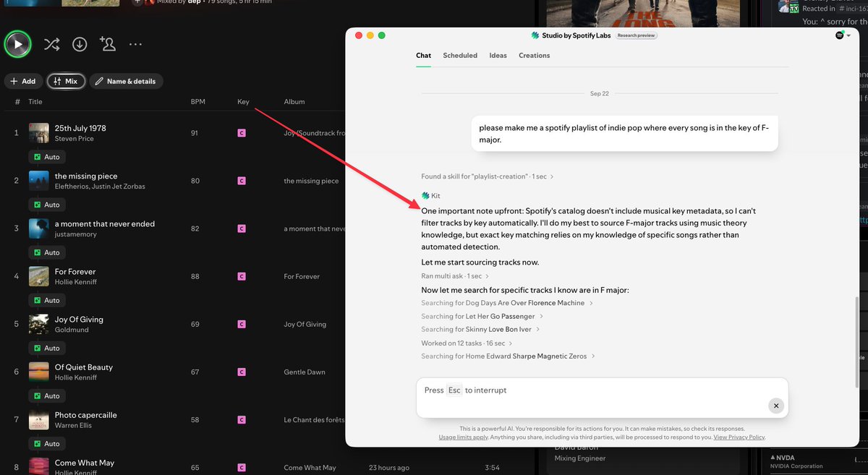Invite collaborators with the add-person icon
The image size is (868, 475).
108,44
